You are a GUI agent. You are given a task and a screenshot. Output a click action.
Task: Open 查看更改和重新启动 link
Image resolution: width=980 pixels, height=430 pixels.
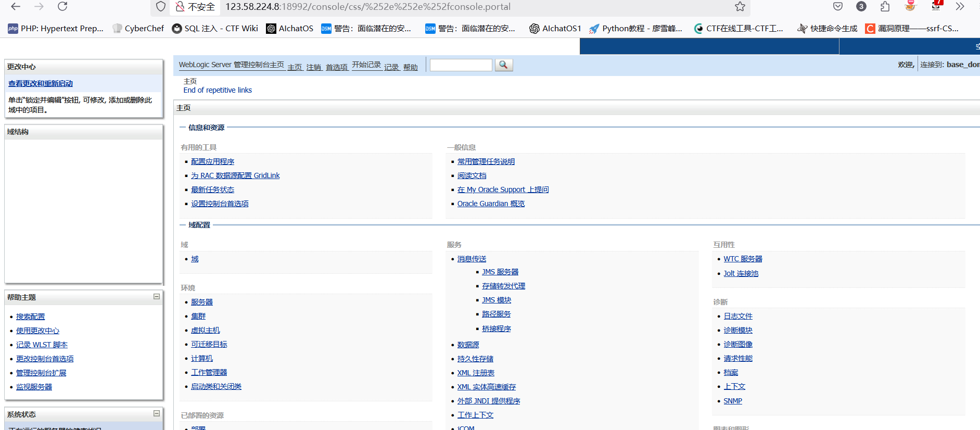[x=41, y=83]
